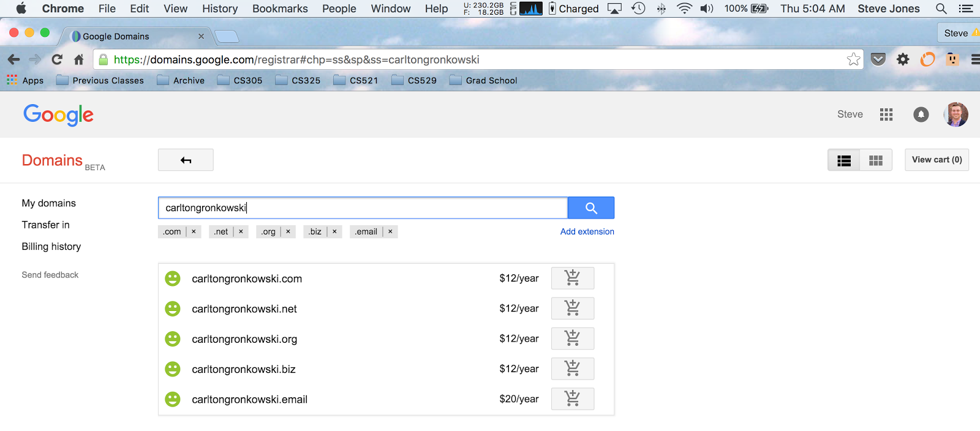This screenshot has width=980, height=431.
Task: Click the Add extension link
Action: (587, 231)
